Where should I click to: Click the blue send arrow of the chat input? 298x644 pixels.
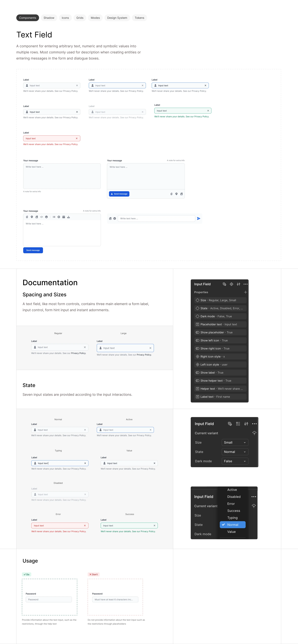click(x=199, y=219)
